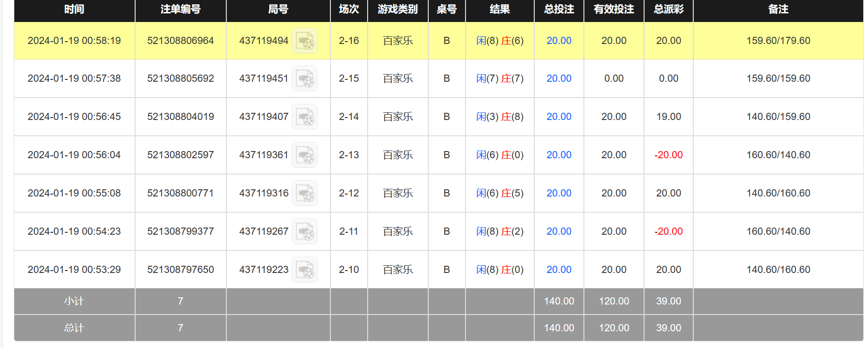The width and height of the screenshot is (868, 348).
Task: Click the 注单编号 column header
Action: (180, 9)
